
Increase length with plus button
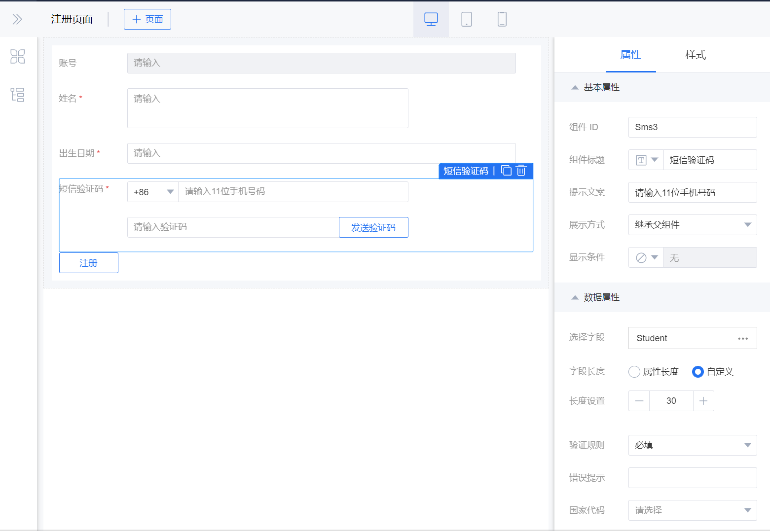tap(703, 401)
